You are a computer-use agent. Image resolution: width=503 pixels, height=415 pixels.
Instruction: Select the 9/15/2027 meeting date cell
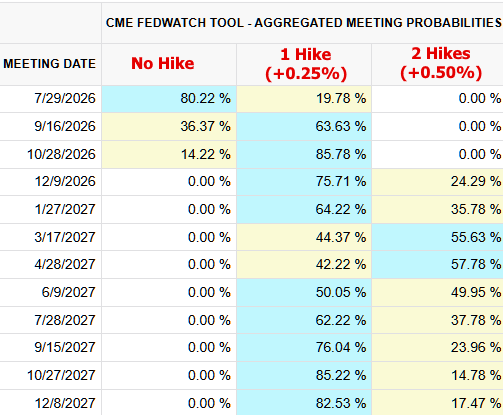[50, 348]
